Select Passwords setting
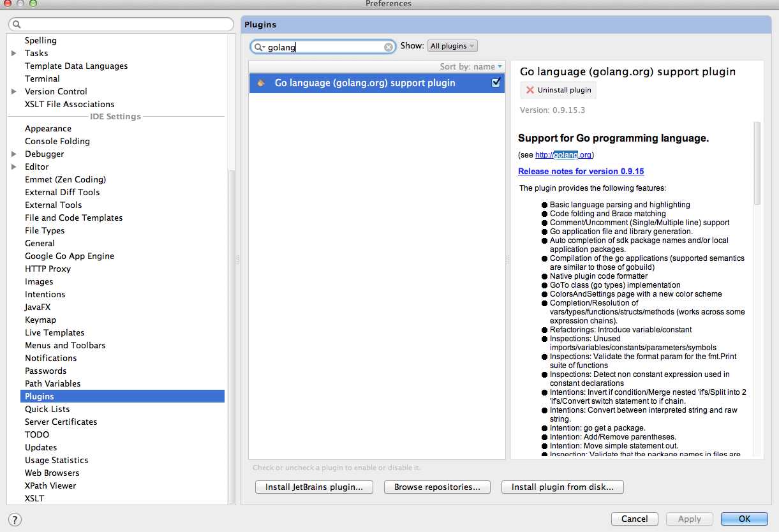The width and height of the screenshot is (779, 532). pos(46,371)
